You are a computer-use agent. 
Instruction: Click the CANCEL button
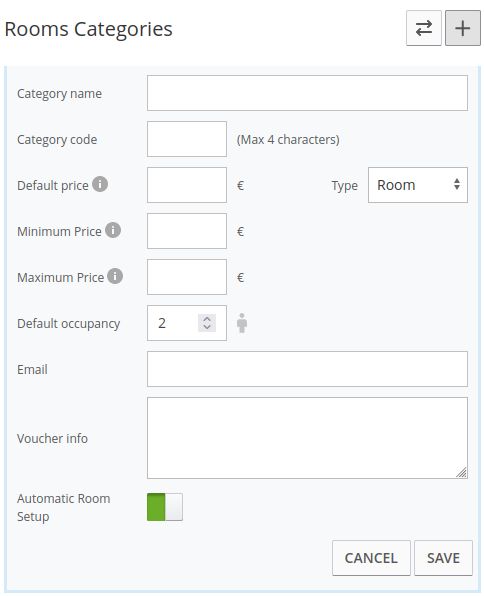tap(371, 558)
